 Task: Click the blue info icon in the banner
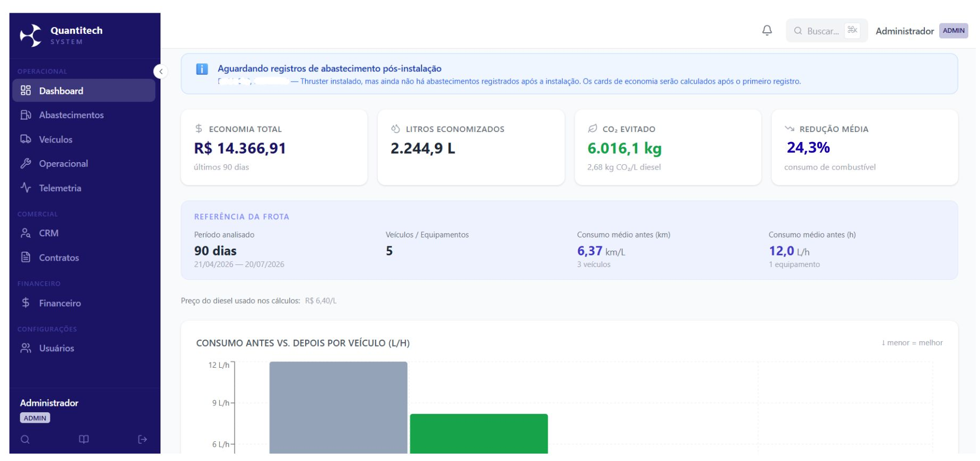(202, 69)
